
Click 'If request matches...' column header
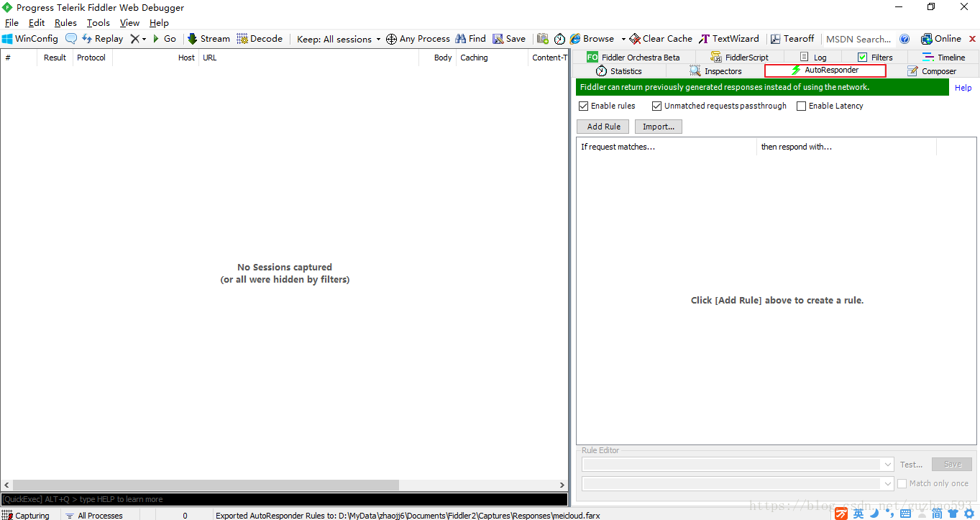pyautogui.click(x=667, y=147)
